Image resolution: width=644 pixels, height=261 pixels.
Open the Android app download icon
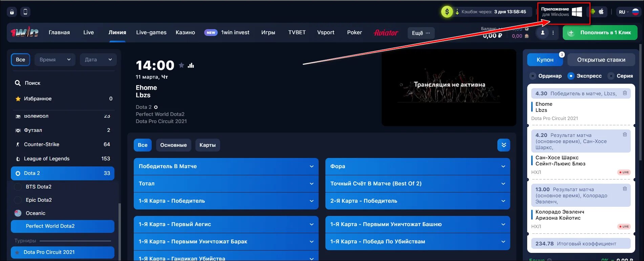(x=593, y=12)
